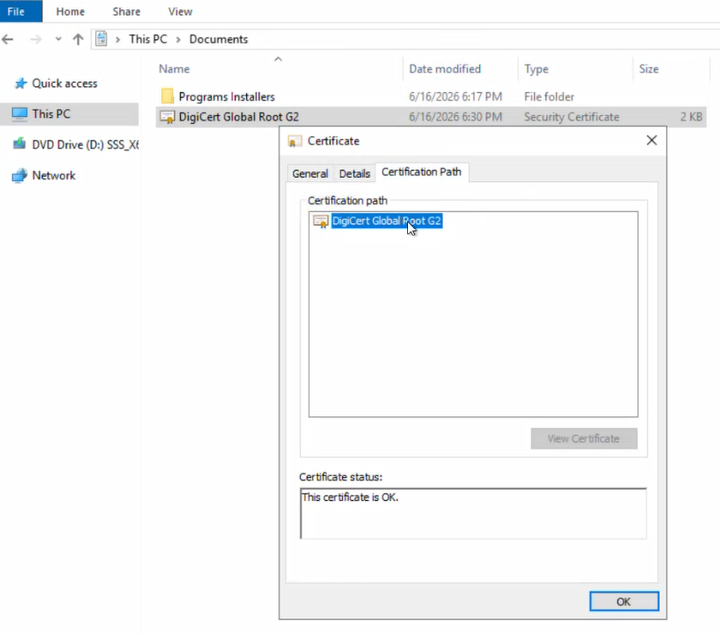Sort files by the Size column

click(649, 69)
